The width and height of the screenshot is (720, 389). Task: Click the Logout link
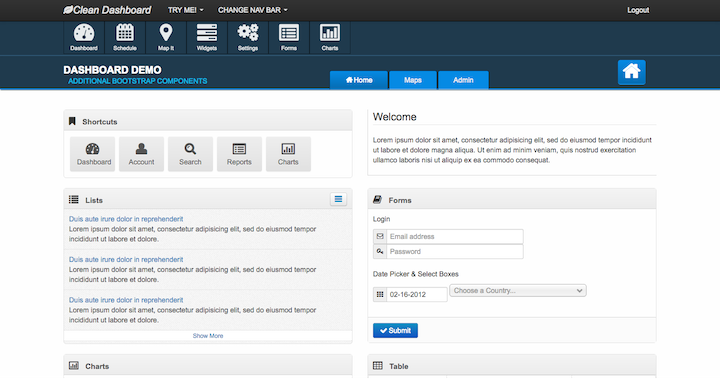pos(638,10)
